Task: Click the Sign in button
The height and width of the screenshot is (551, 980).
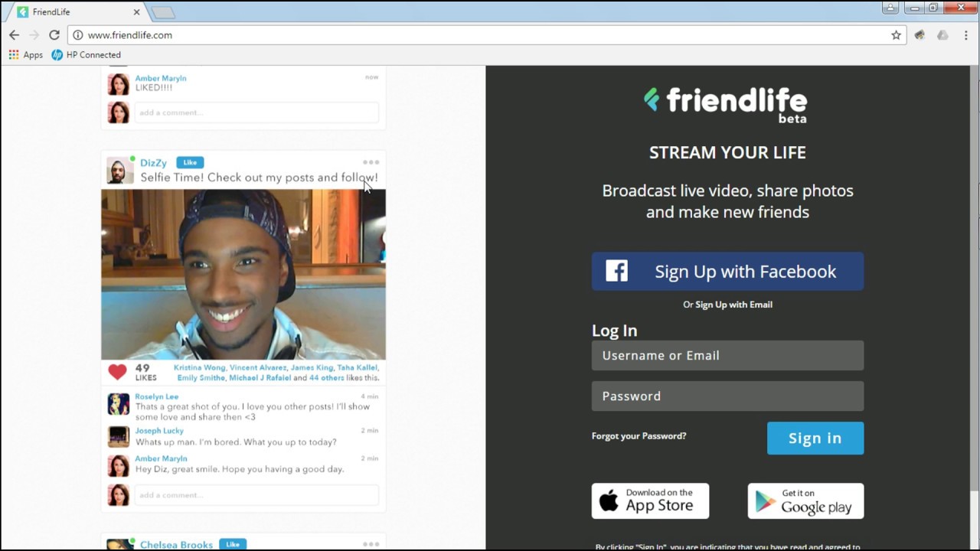Action: click(815, 439)
